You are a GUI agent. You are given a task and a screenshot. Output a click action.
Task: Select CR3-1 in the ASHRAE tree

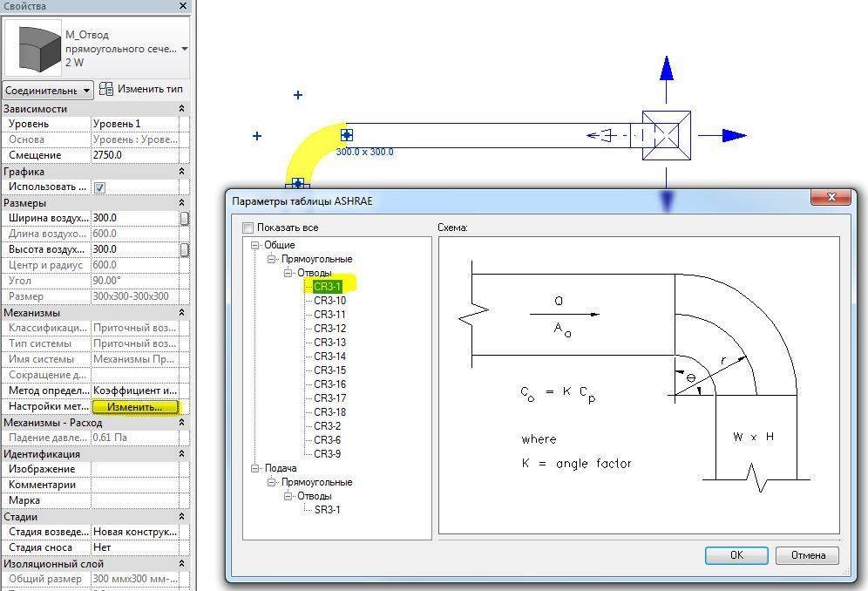[x=327, y=287]
